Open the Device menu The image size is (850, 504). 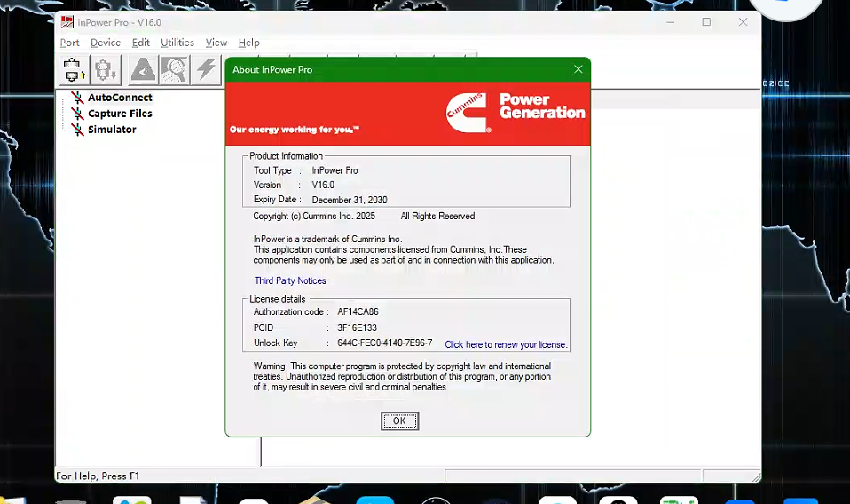106,43
